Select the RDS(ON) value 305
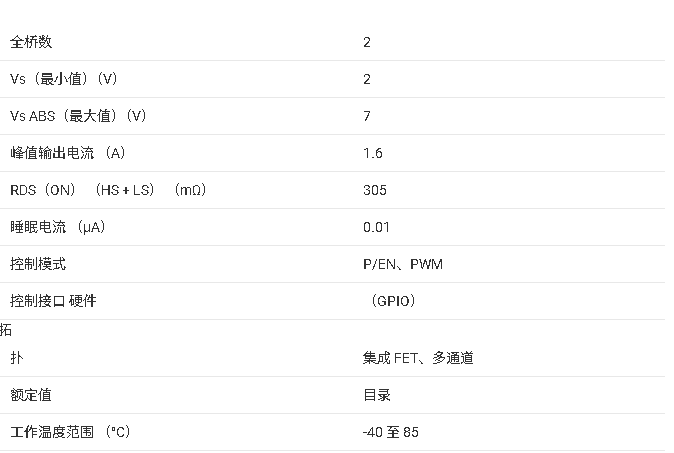The width and height of the screenshot is (674, 453). pos(375,190)
